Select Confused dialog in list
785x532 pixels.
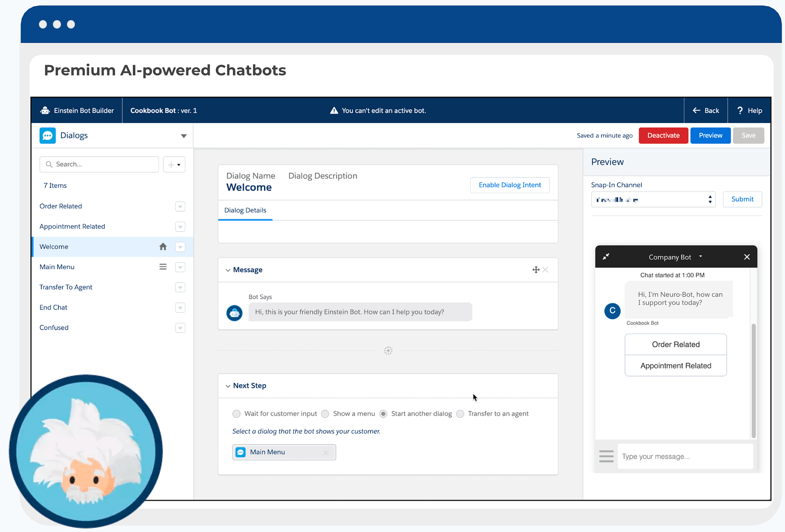[54, 328]
